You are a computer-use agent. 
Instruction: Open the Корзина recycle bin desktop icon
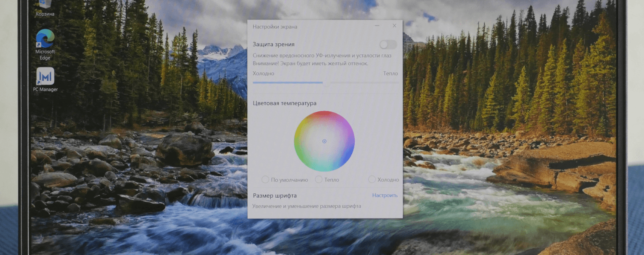pyautogui.click(x=45, y=6)
